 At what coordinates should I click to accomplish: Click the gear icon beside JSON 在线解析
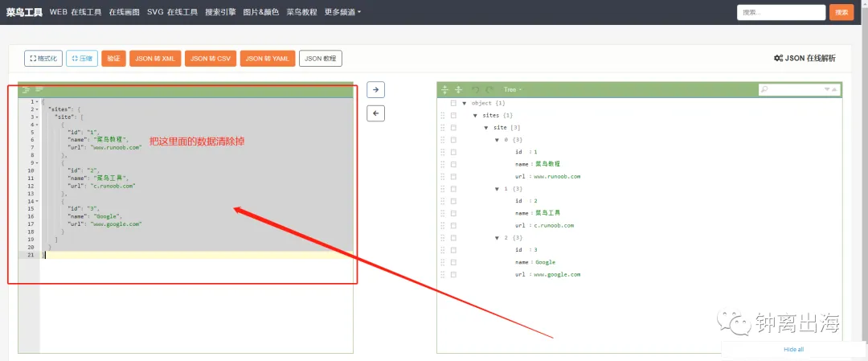778,58
